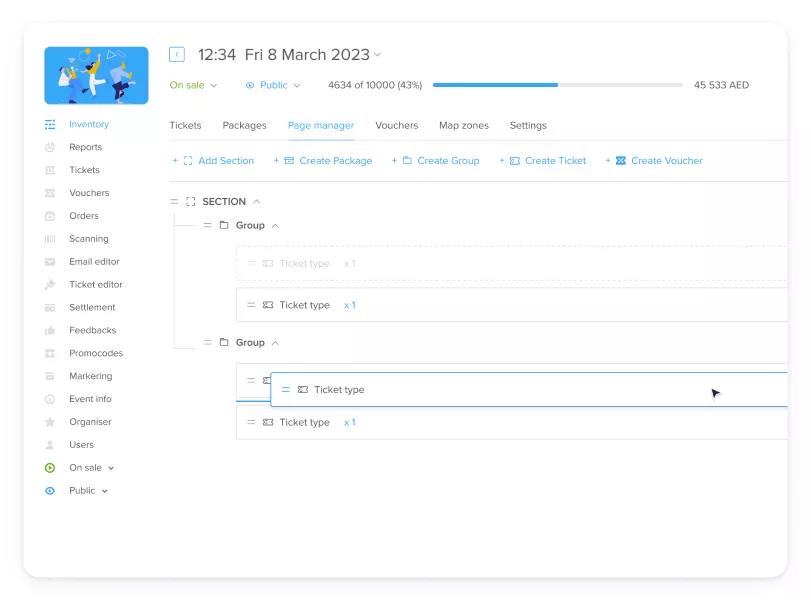
Task: Click the Users person icon in sidebar
Action: (x=50, y=445)
